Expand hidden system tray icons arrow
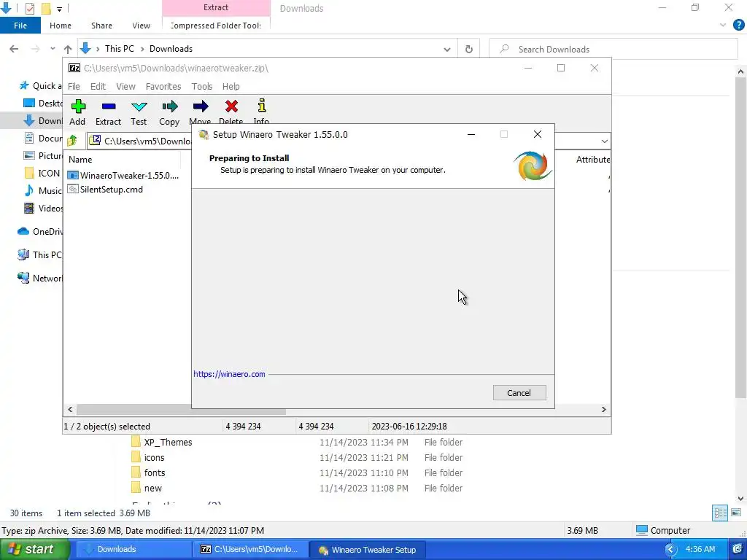Screen dimensions: 747x560 (671, 550)
